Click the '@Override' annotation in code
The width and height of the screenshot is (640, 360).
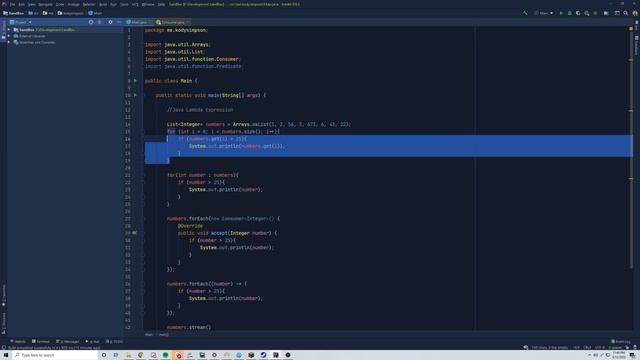point(190,226)
